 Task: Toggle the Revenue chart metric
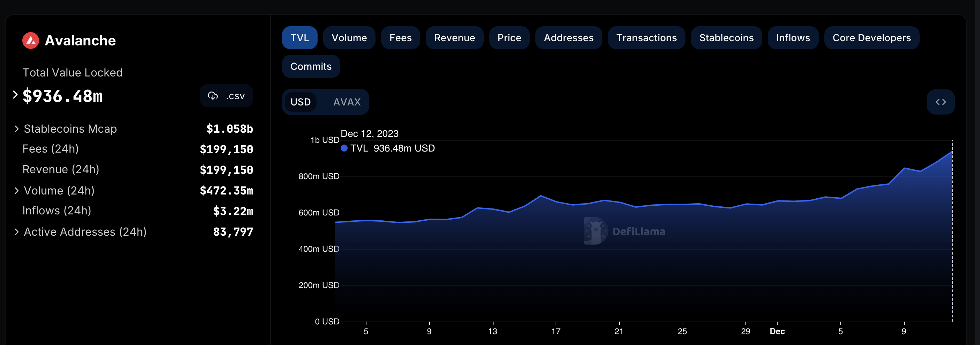(455, 38)
